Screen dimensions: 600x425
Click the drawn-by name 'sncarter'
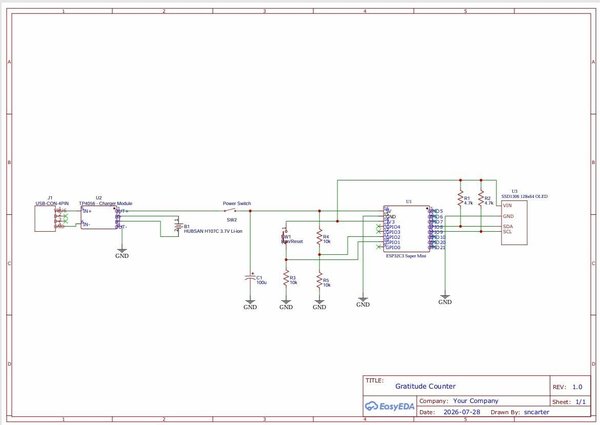(x=536, y=412)
